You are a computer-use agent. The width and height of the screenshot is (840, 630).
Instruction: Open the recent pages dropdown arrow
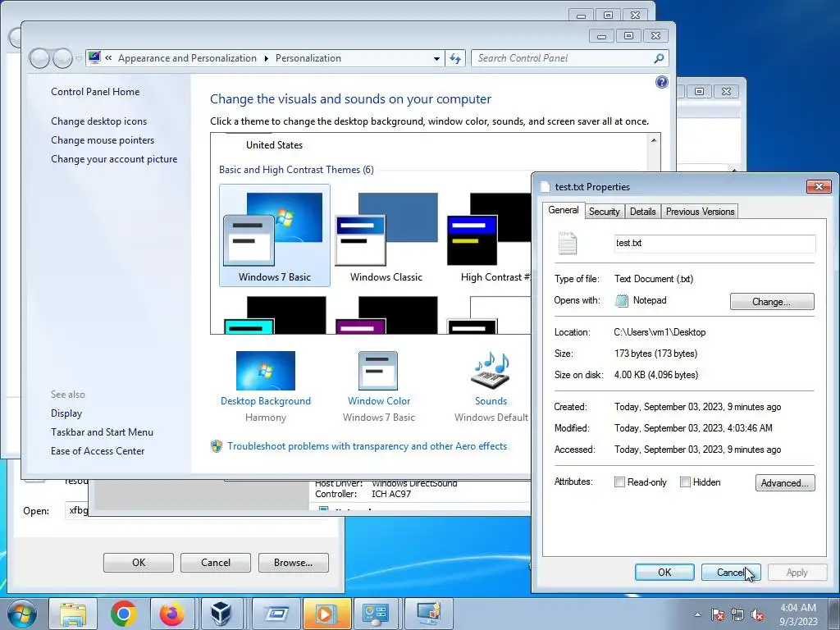pos(79,58)
